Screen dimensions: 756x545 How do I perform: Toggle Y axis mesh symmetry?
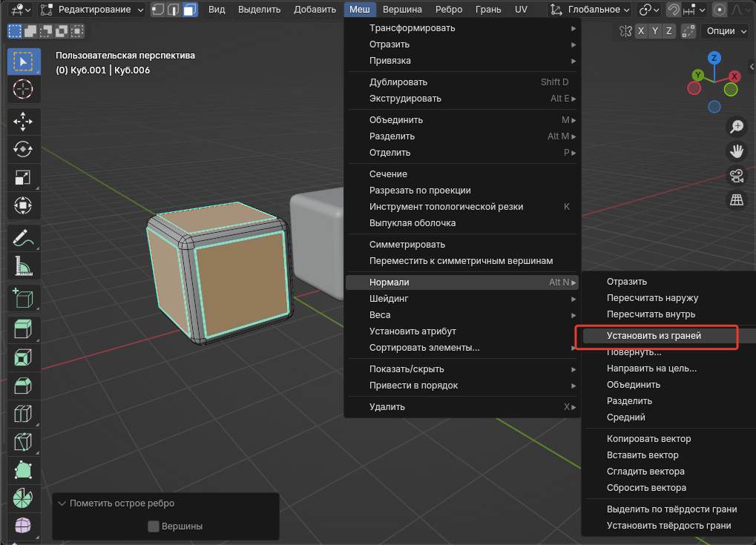[x=655, y=31]
